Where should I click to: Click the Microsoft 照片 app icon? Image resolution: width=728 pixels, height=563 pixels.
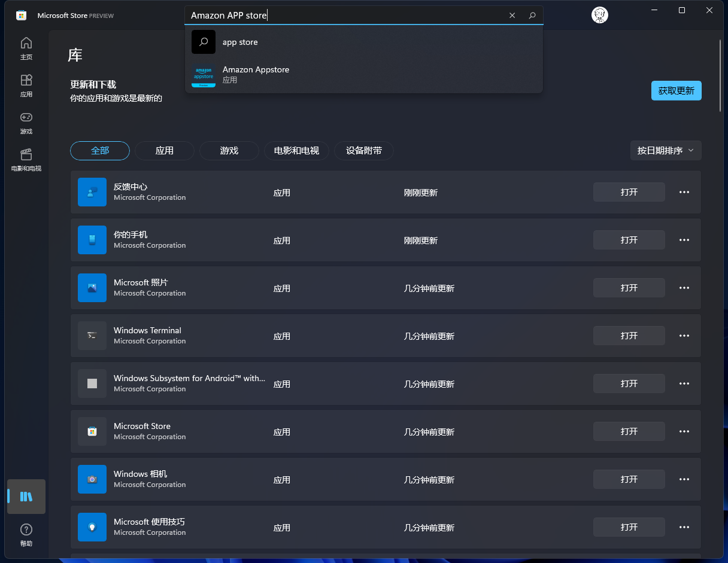(x=92, y=288)
